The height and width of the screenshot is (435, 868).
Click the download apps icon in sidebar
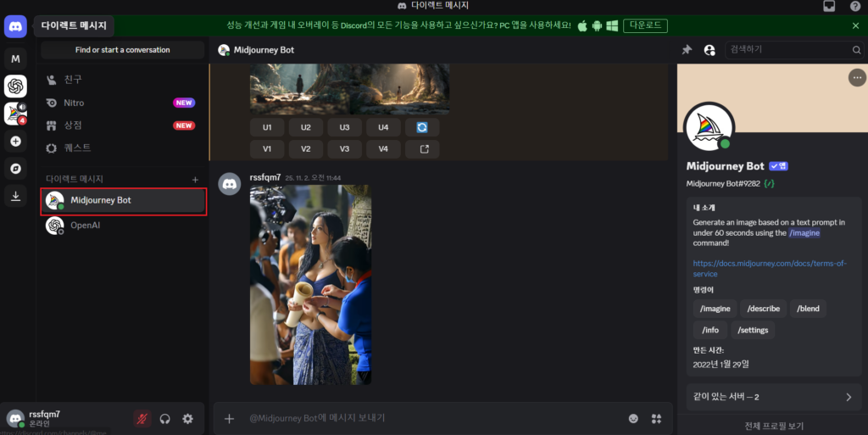point(15,196)
